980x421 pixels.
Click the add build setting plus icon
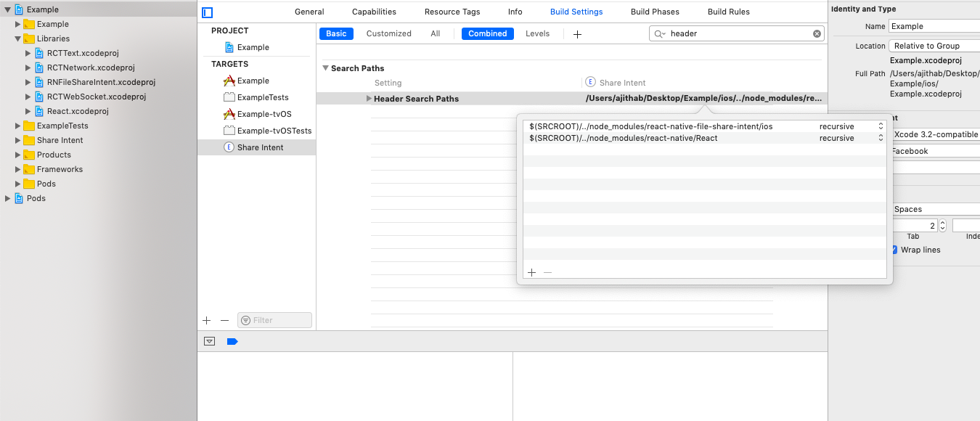(577, 34)
